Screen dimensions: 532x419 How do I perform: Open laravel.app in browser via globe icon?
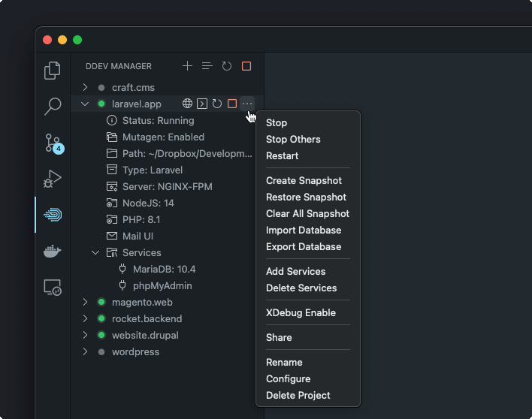click(x=187, y=104)
